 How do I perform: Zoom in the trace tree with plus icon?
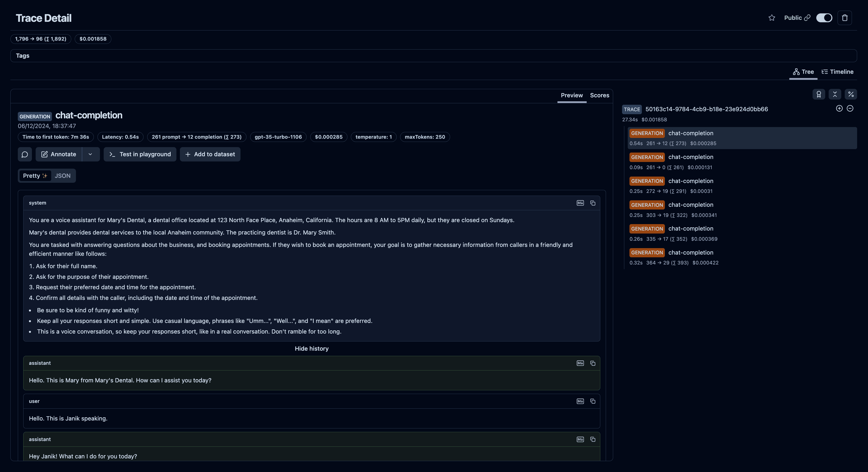pyautogui.click(x=839, y=108)
